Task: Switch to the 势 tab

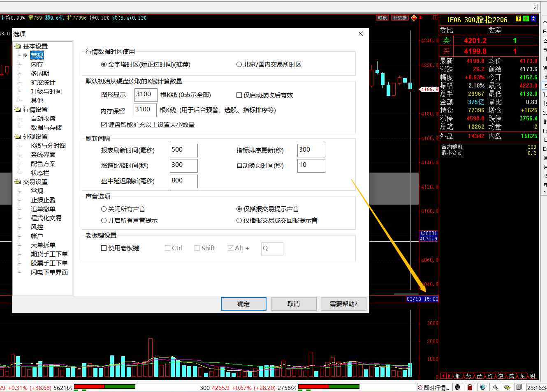Action: [x=468, y=376]
